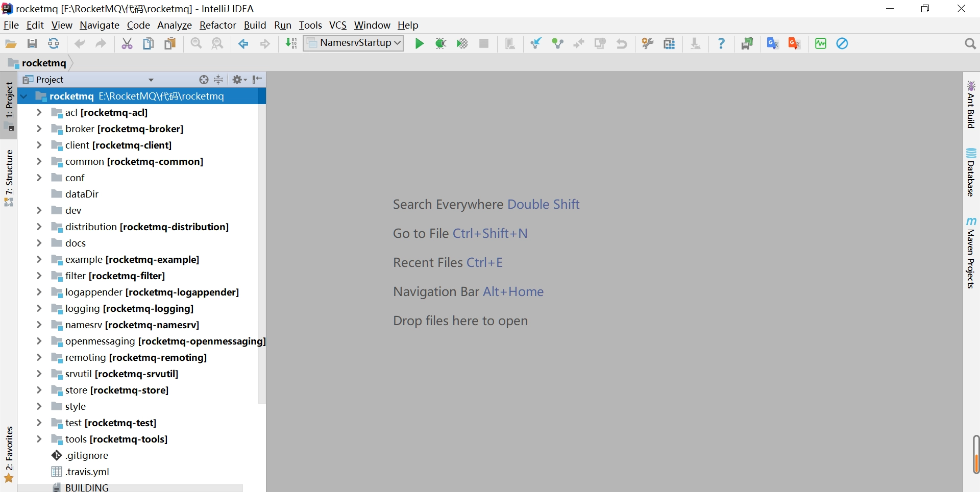Open the Database side tab
The width and height of the screenshot is (980, 492).
(971, 173)
